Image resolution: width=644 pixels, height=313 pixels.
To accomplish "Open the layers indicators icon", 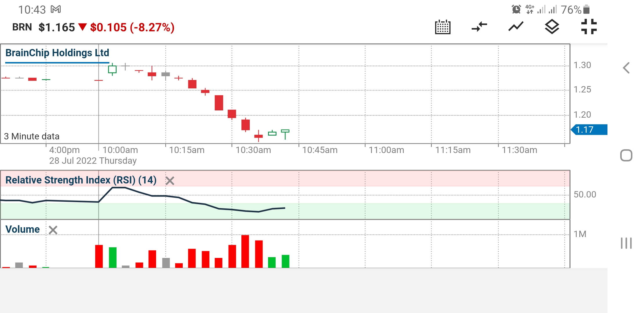I will tap(552, 27).
